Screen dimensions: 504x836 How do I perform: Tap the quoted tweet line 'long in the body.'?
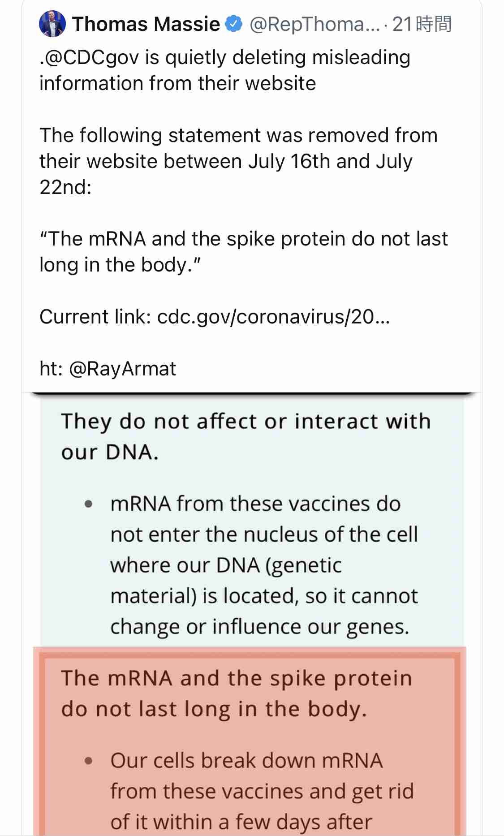[120, 265]
